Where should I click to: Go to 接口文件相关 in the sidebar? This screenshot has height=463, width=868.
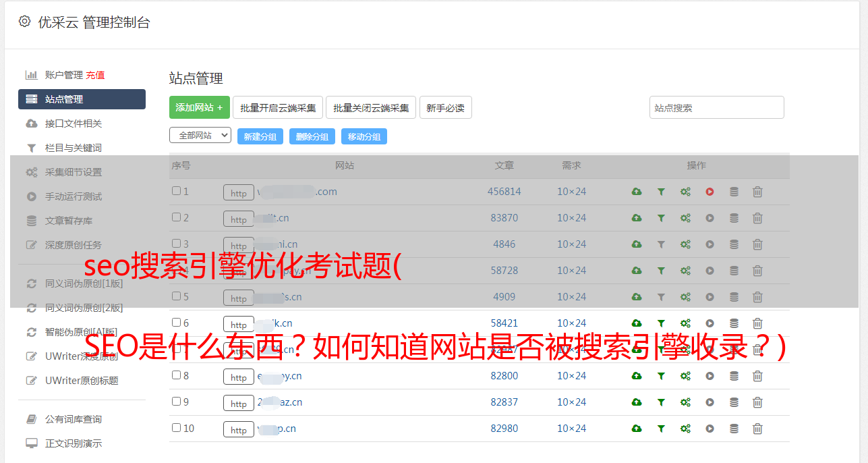(x=74, y=124)
